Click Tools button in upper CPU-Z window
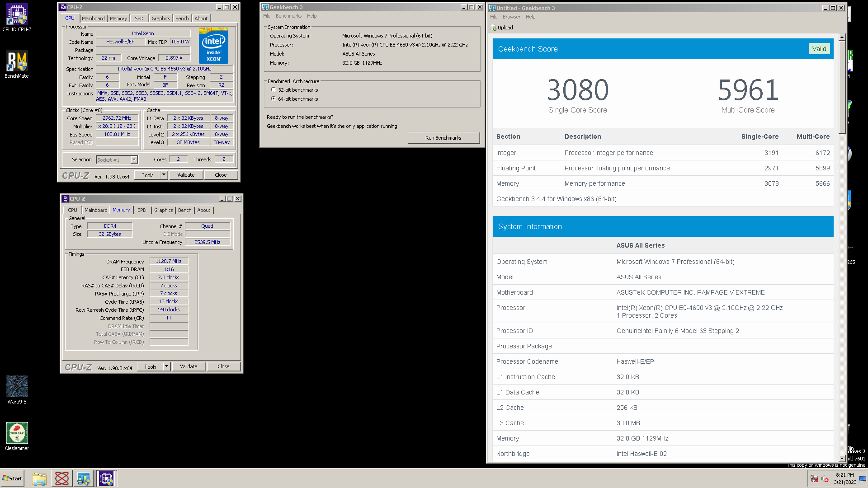 tap(147, 175)
